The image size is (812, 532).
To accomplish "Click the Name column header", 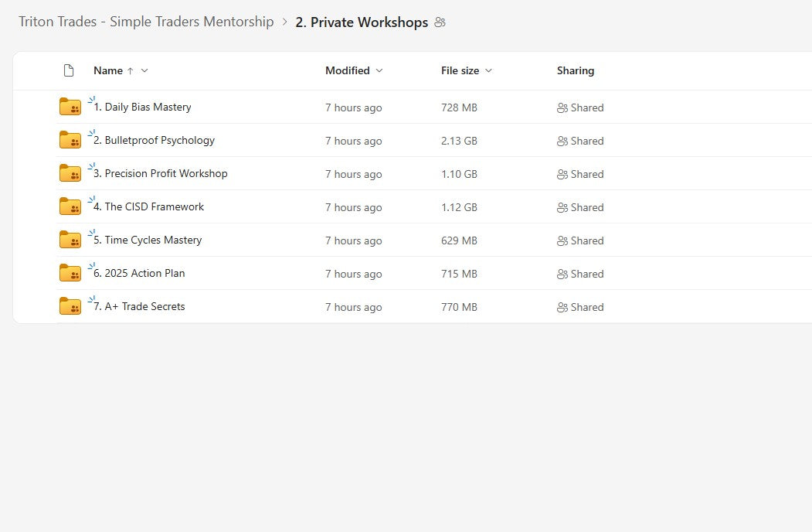I will click(x=107, y=70).
